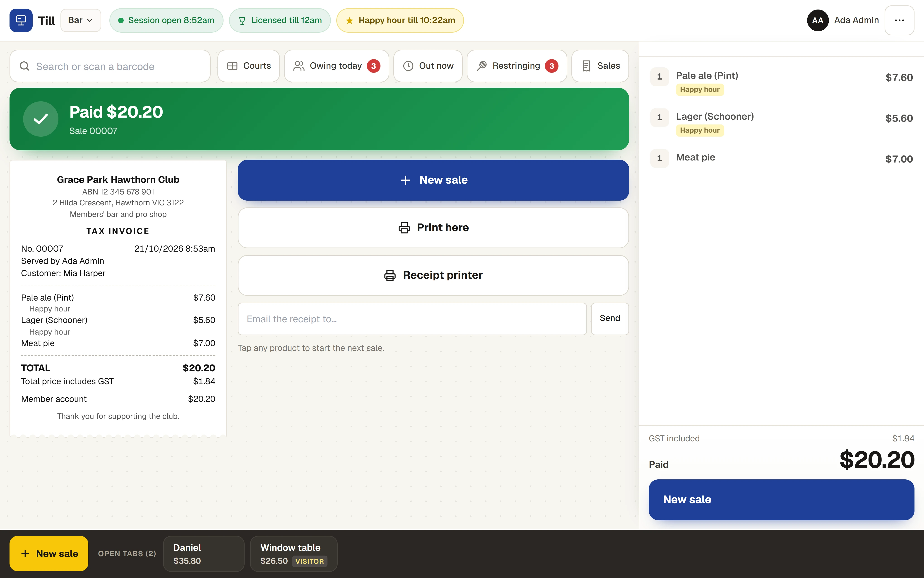The width and height of the screenshot is (924, 578).
Task: Click the yellow New sale button in bottom bar
Action: pyautogui.click(x=49, y=554)
